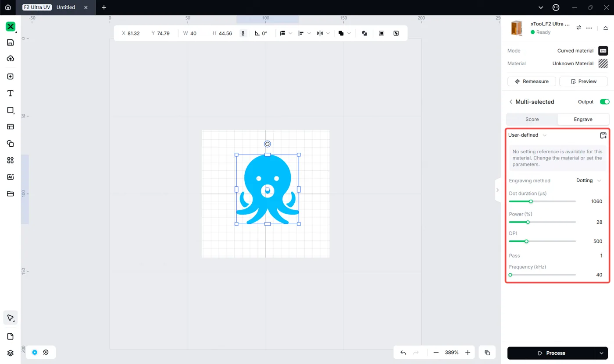Click the Beta curved material mode icon
Screen dimensions: 614x364
[603, 51]
